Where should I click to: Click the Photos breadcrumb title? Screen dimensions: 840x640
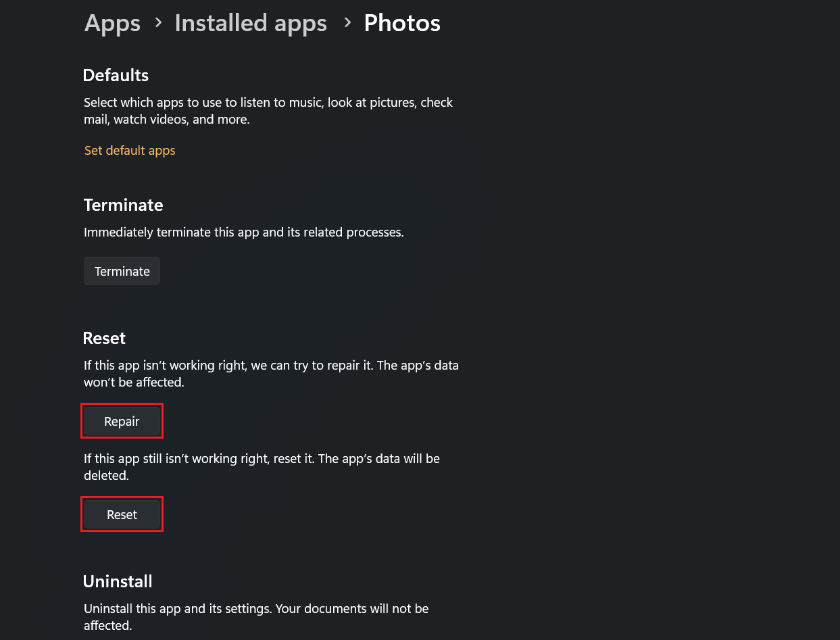click(402, 23)
